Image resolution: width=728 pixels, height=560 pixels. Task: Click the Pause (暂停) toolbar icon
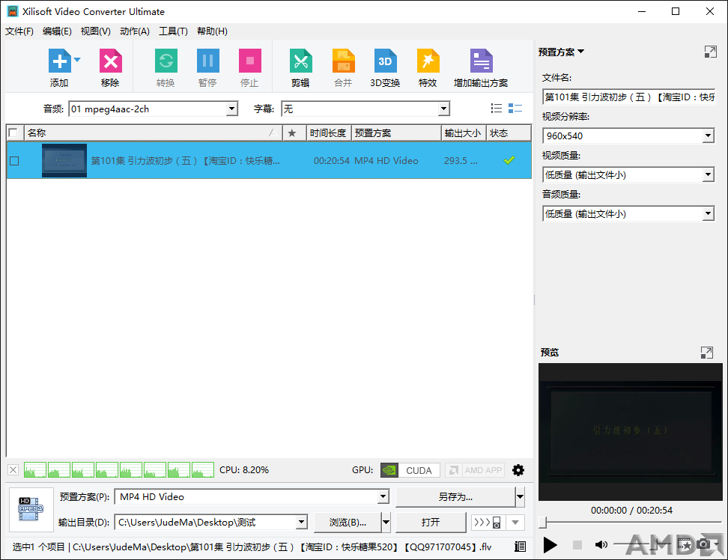207,61
